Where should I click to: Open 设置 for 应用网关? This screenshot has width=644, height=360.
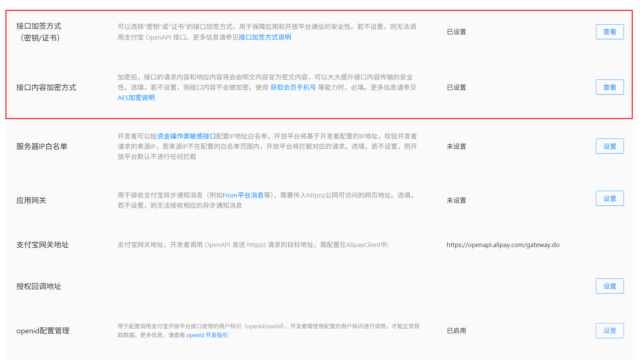(609, 199)
